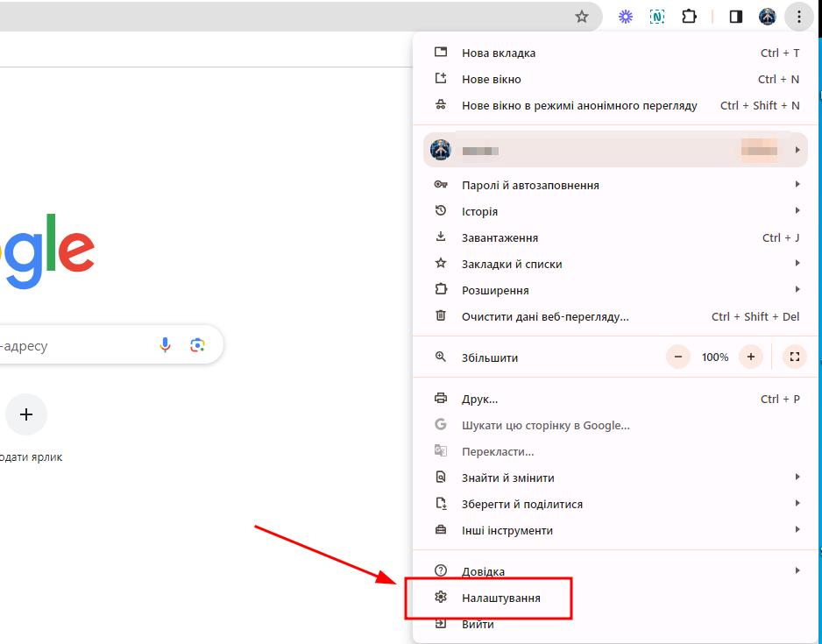Toggle the side panel icon

tap(735, 17)
